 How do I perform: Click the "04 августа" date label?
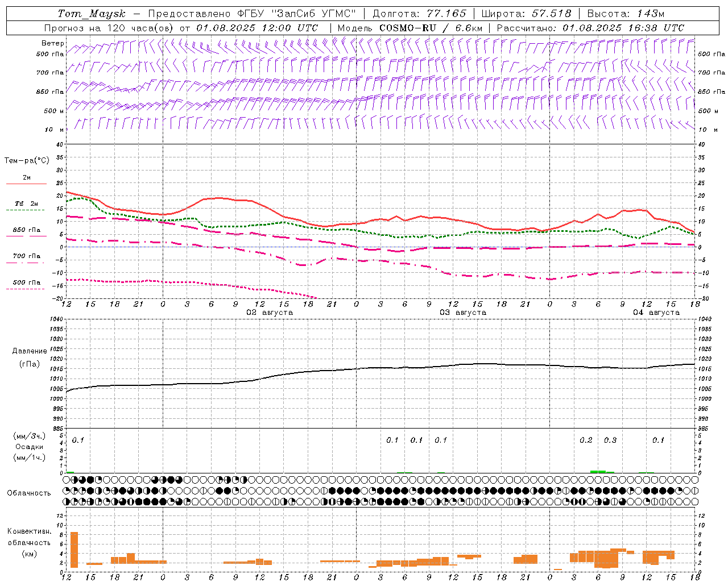click(656, 313)
